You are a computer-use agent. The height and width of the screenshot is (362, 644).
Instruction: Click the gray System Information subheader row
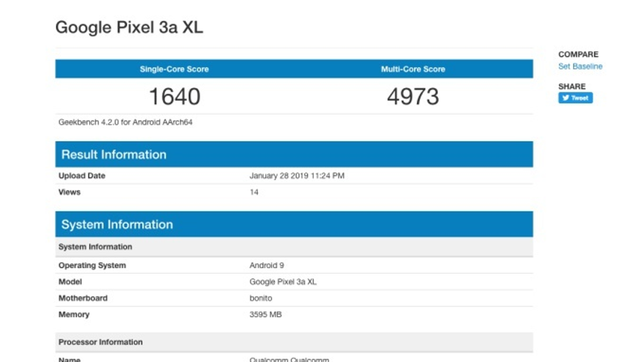click(x=294, y=247)
